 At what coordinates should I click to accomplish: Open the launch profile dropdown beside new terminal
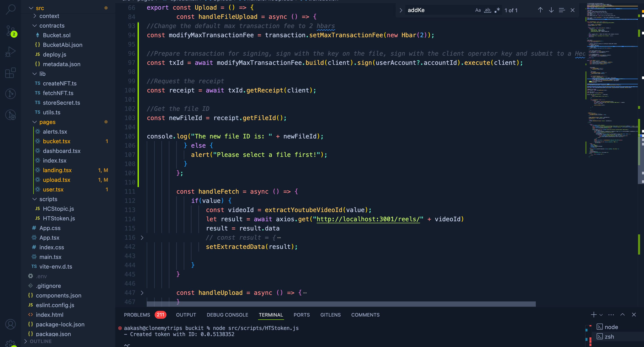coord(601,315)
